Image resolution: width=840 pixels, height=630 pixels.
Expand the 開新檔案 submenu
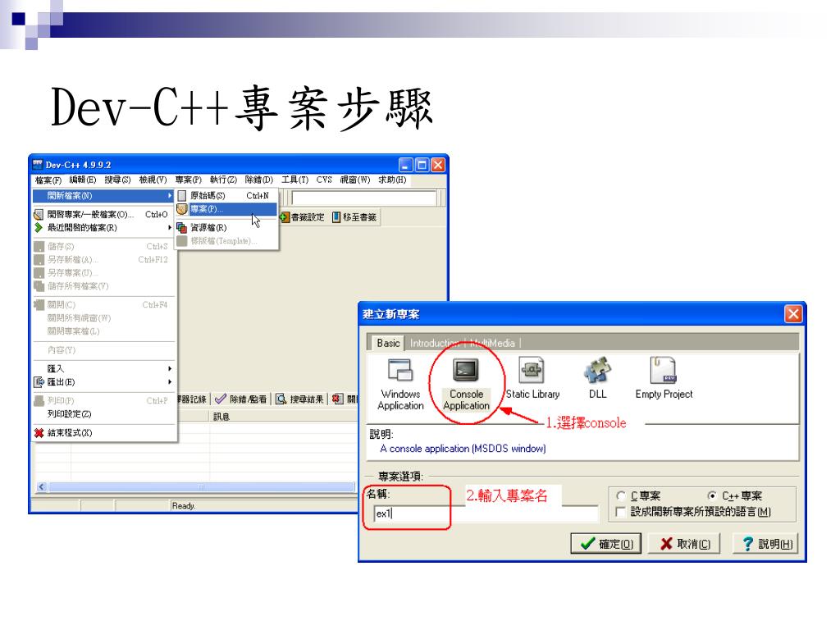click(x=103, y=196)
